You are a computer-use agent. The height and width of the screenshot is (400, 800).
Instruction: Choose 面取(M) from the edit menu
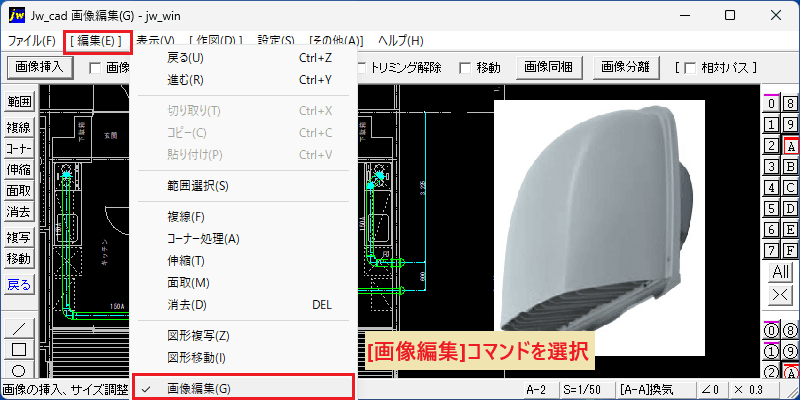pyautogui.click(x=244, y=283)
